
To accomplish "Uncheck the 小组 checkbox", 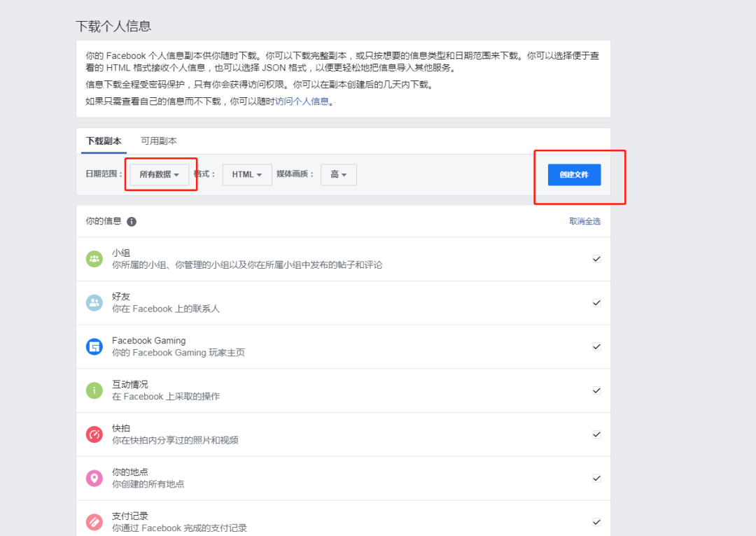I will [x=596, y=258].
